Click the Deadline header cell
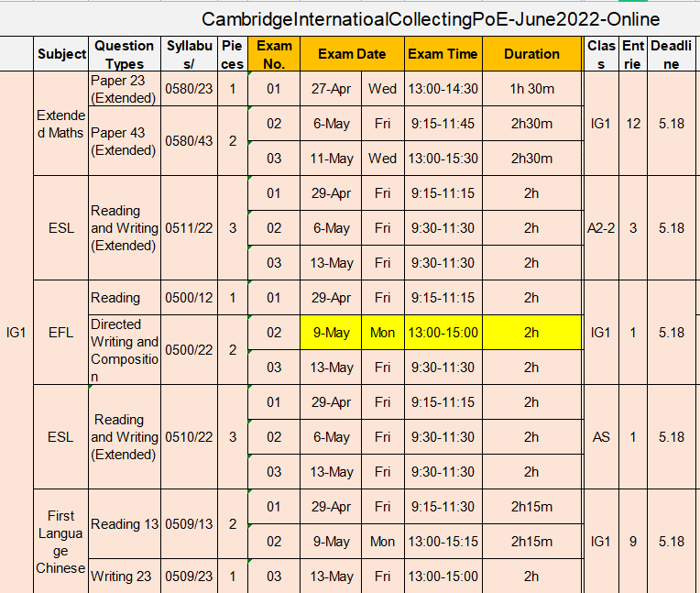Screen dimensions: 700x593 click(672, 54)
